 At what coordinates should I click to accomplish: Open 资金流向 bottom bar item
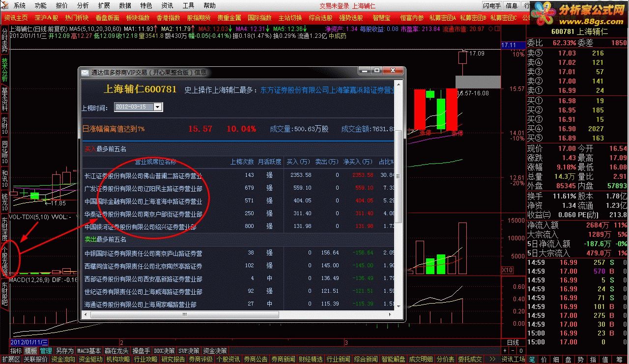pos(63,360)
